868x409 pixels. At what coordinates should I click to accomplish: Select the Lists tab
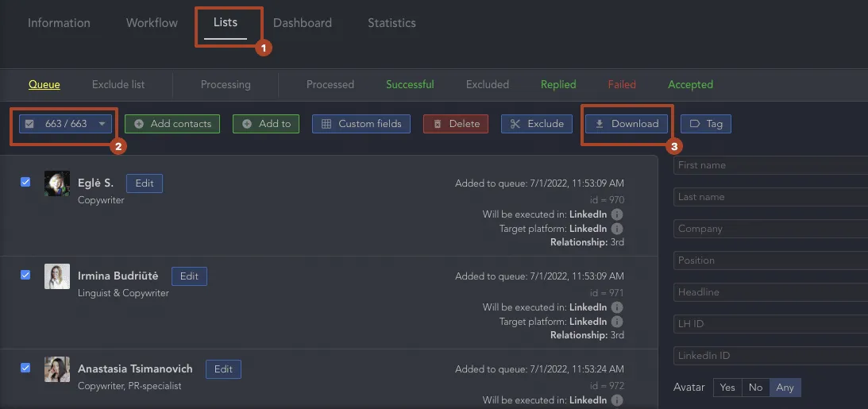tap(226, 23)
